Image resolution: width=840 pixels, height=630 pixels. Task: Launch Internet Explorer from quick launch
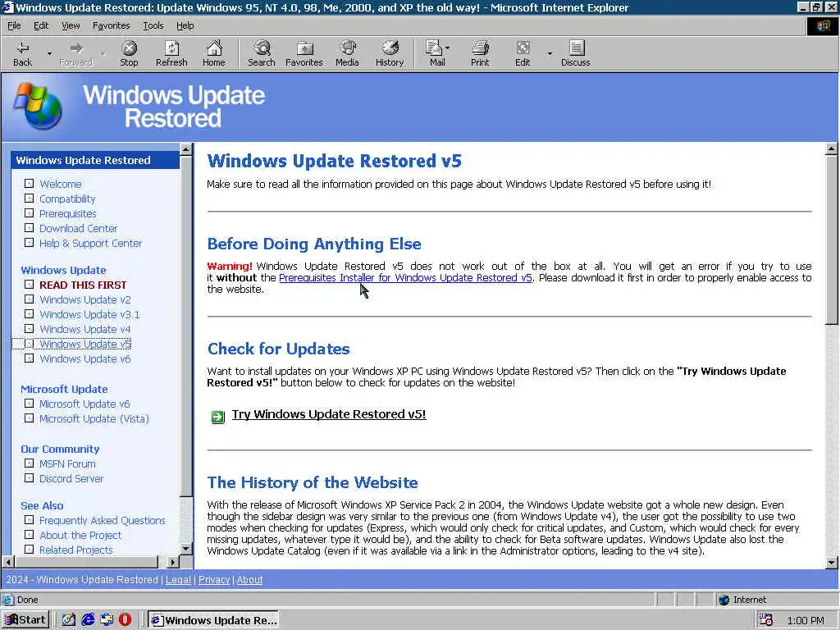click(88, 620)
